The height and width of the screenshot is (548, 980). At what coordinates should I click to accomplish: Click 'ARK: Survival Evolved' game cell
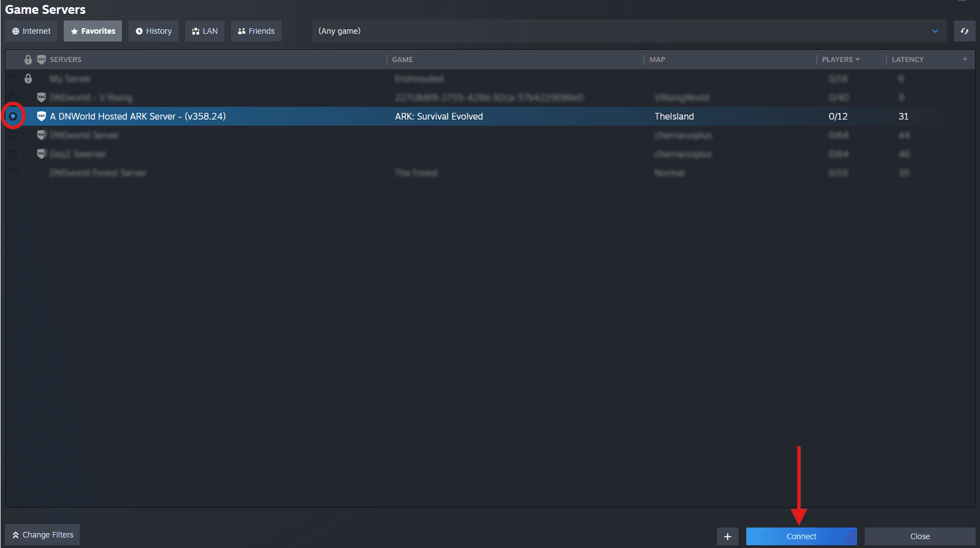(439, 116)
